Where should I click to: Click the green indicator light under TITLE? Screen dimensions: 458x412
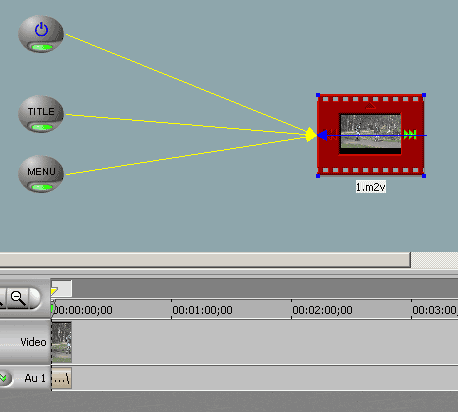[x=42, y=127]
